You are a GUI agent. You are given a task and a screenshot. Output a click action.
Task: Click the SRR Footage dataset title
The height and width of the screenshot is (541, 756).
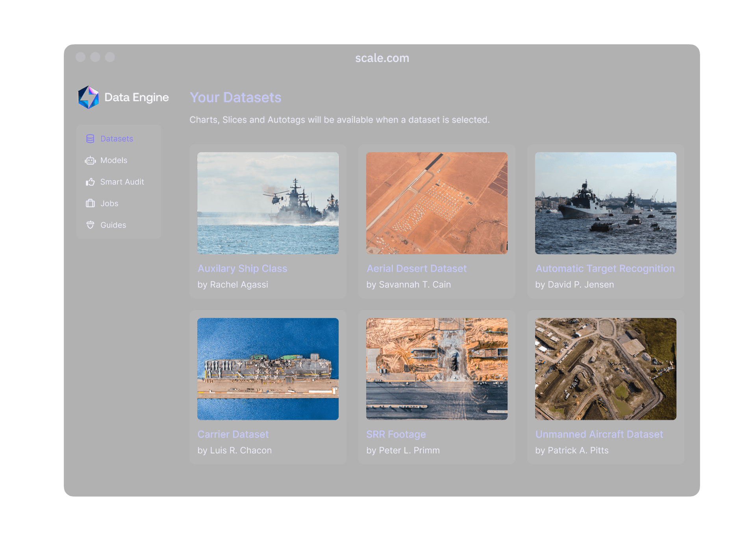coord(396,434)
